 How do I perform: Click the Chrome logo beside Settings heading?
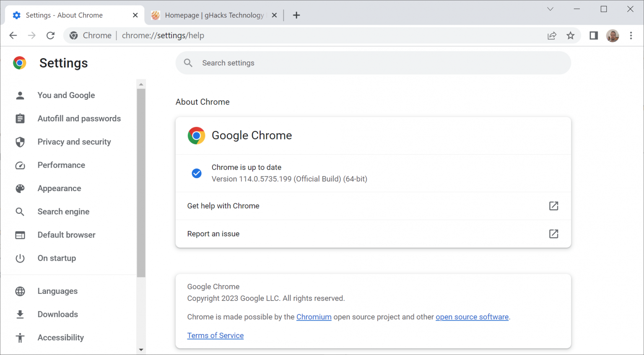tap(20, 63)
